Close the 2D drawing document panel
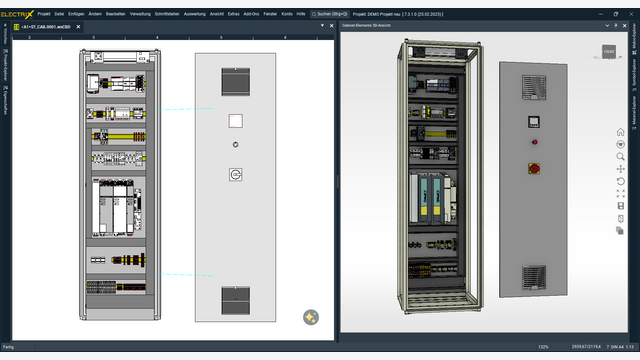Screen dimensions: 640x360 click(x=331, y=25)
